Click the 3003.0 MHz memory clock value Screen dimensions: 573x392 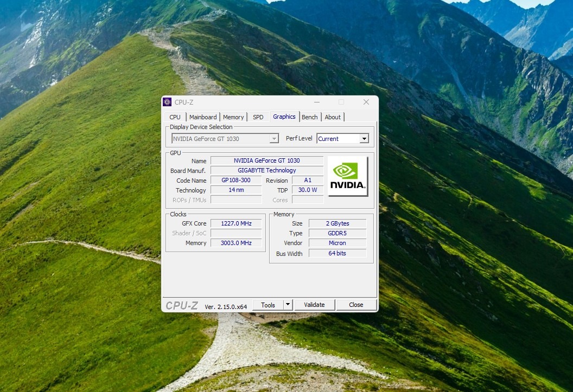coord(236,243)
